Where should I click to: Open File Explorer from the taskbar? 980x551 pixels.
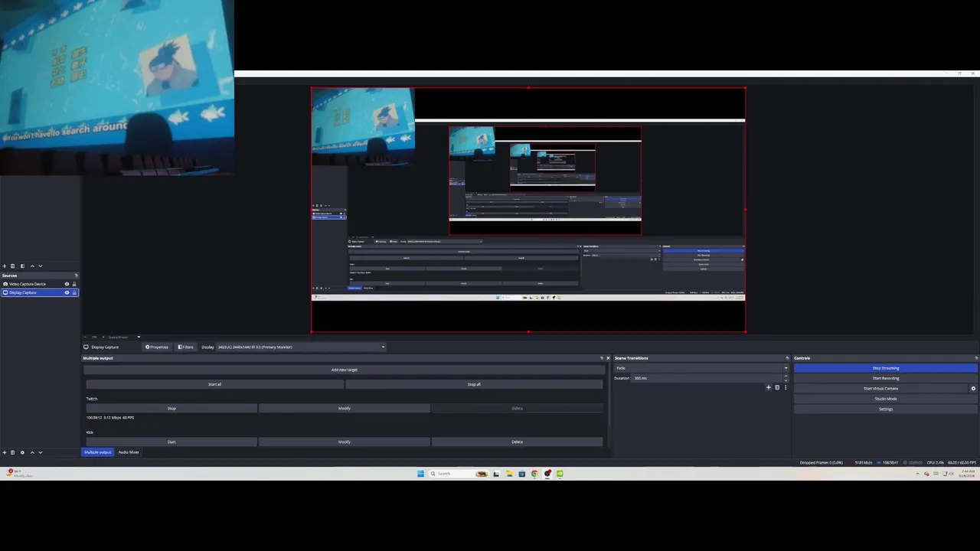click(x=509, y=474)
